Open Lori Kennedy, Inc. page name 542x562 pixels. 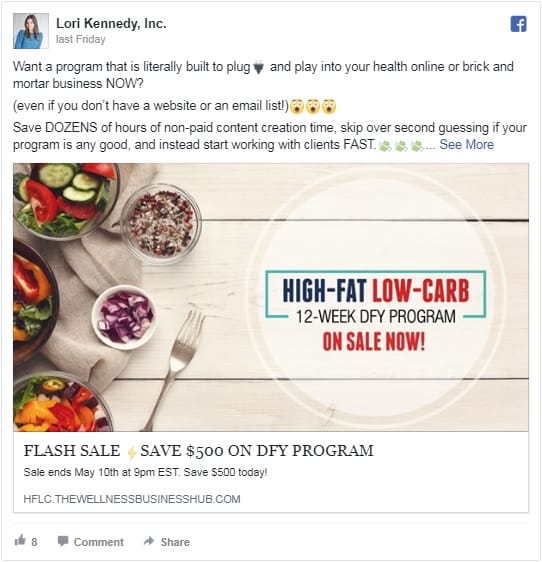(x=111, y=23)
